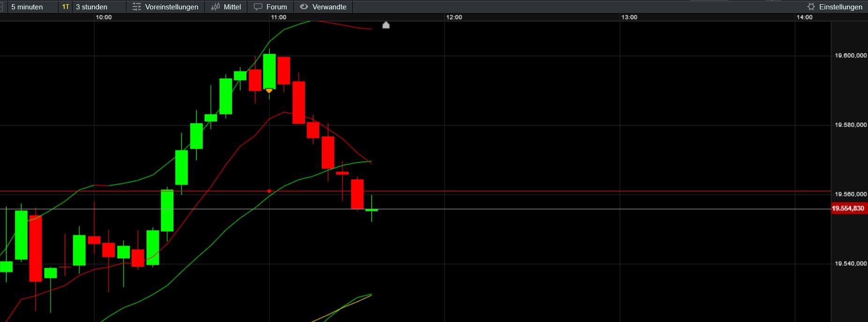Click the orange triangle marker under candle

[269, 91]
